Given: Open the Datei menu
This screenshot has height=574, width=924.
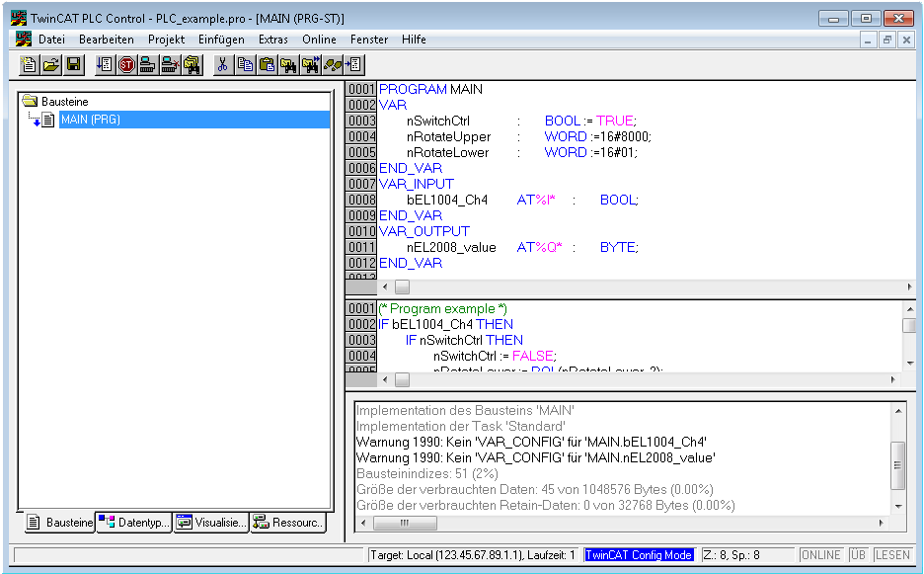Looking at the screenshot, I should pos(50,40).
